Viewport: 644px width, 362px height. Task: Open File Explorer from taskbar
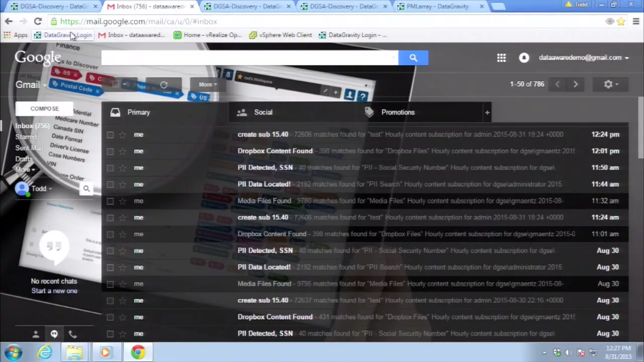coord(74,352)
